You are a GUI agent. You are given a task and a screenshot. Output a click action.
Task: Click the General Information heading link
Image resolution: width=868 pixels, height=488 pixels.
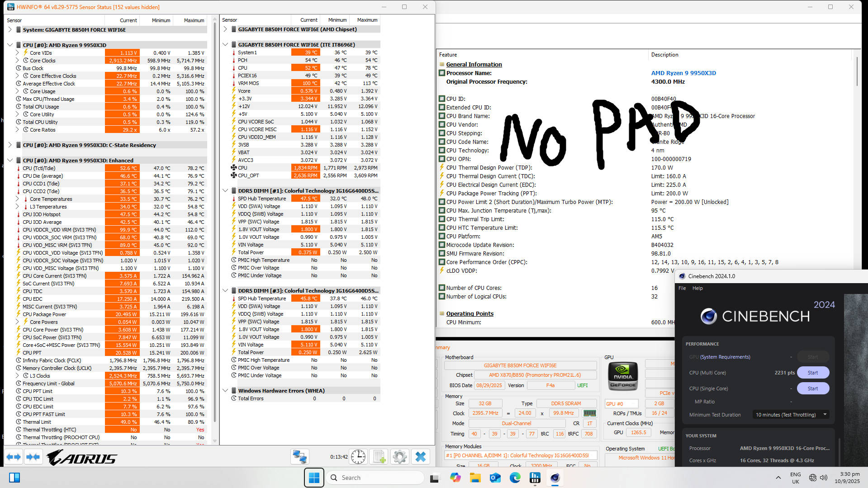pos(474,64)
